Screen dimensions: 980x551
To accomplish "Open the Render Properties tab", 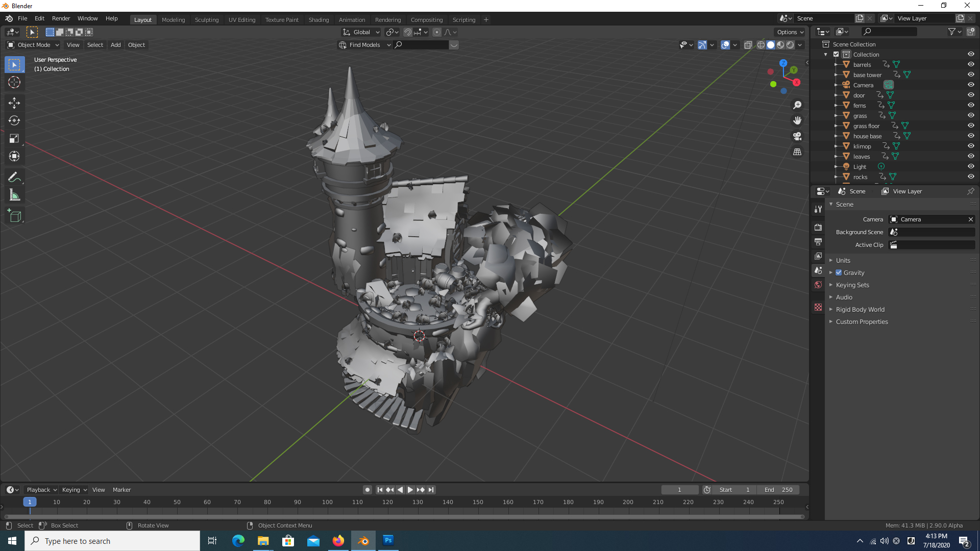I will 818,227.
